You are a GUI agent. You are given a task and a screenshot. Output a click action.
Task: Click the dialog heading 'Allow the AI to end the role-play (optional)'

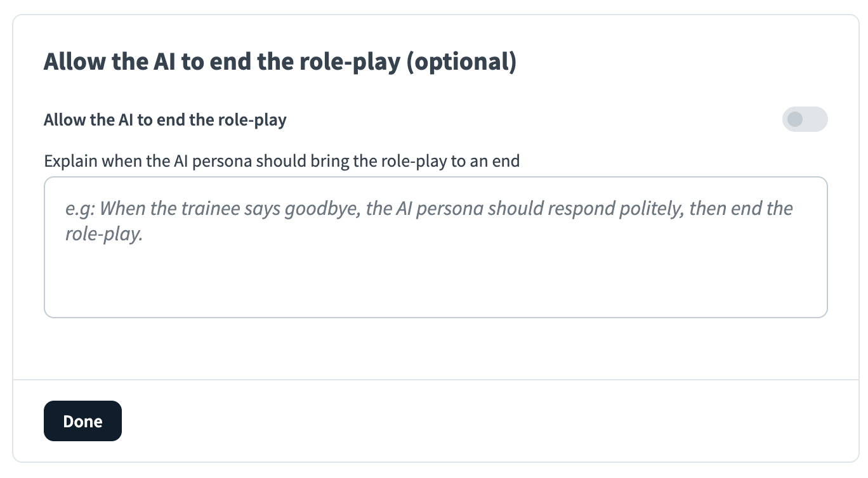280,62
